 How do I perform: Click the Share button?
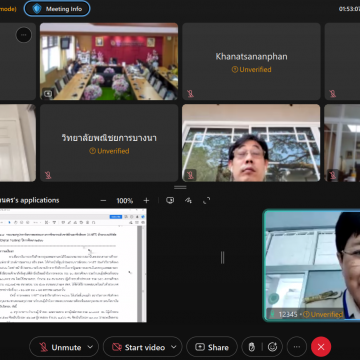coord(212,347)
